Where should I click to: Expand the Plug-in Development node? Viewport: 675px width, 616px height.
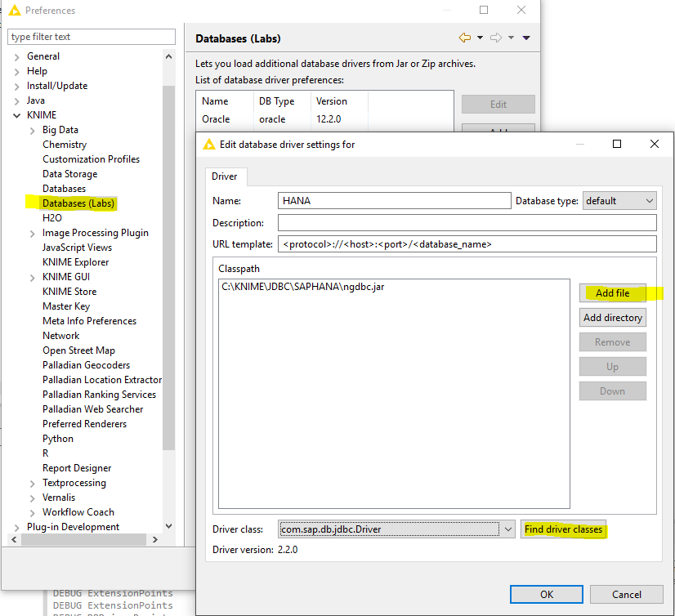point(17,528)
